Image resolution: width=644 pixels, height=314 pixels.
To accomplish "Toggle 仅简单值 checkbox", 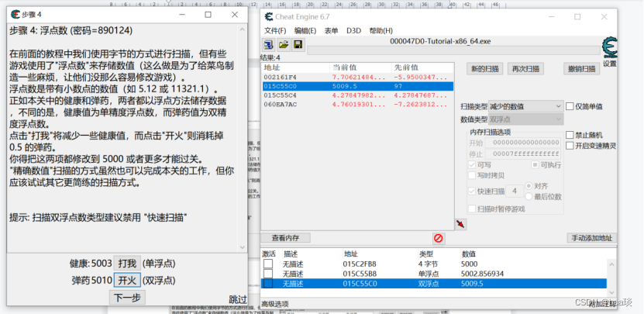I will [570, 106].
